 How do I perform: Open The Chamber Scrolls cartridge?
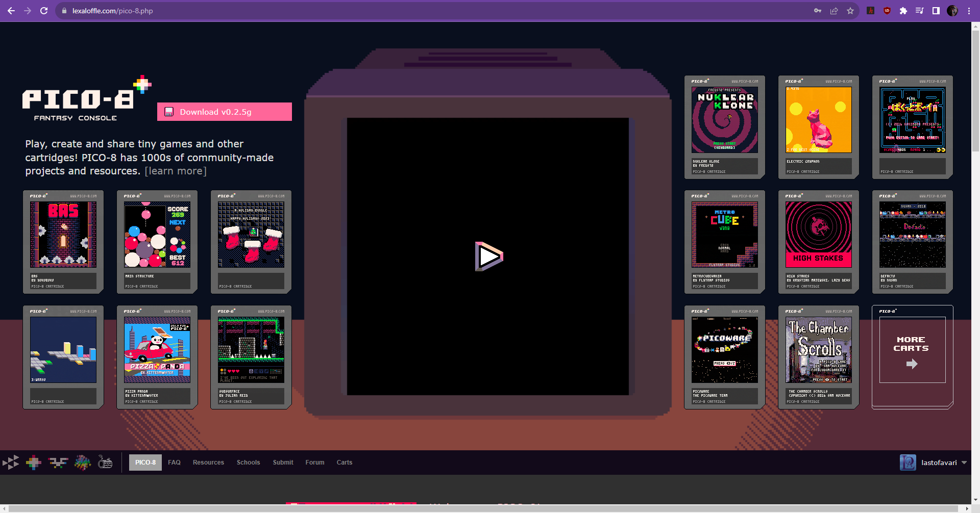pyautogui.click(x=819, y=357)
